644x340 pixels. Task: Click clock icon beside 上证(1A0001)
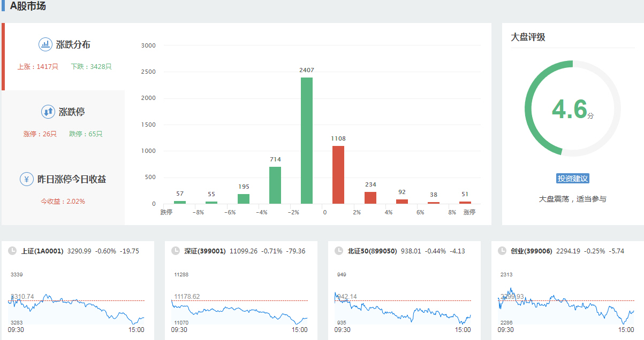(x=12, y=251)
